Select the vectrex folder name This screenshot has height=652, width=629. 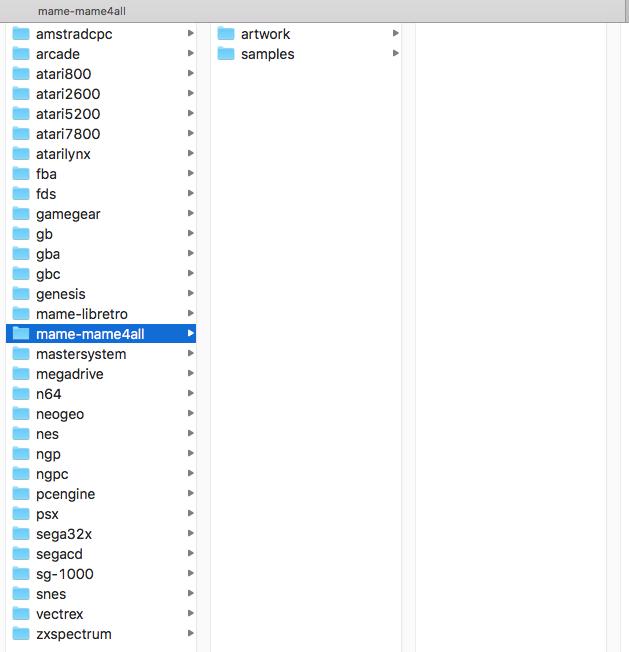point(59,614)
